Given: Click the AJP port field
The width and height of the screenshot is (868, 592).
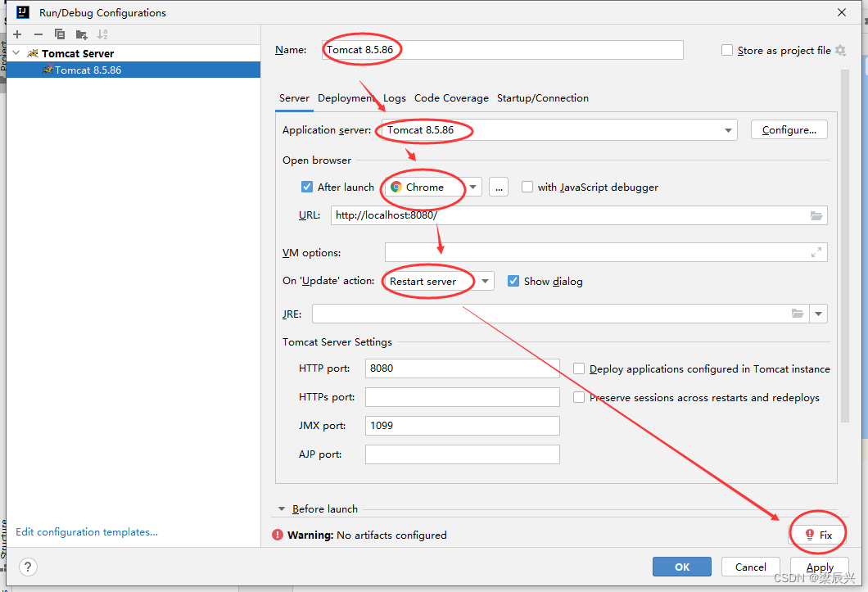Looking at the screenshot, I should click(462, 454).
